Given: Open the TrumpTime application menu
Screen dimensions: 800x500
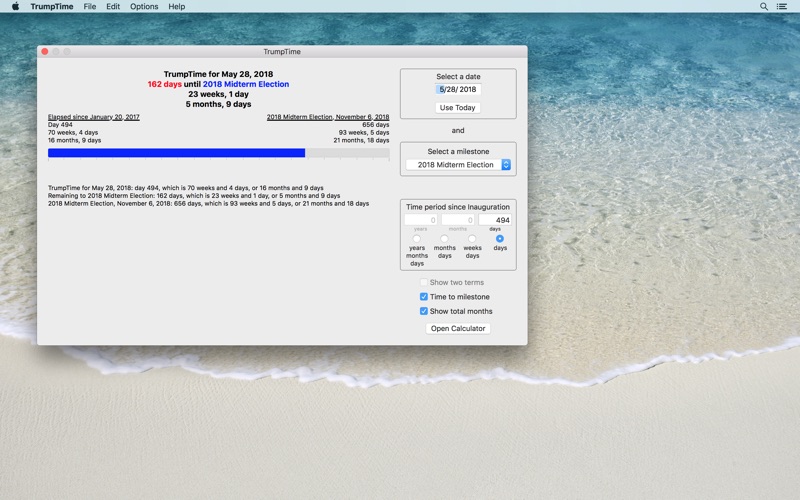Looking at the screenshot, I should [x=52, y=6].
